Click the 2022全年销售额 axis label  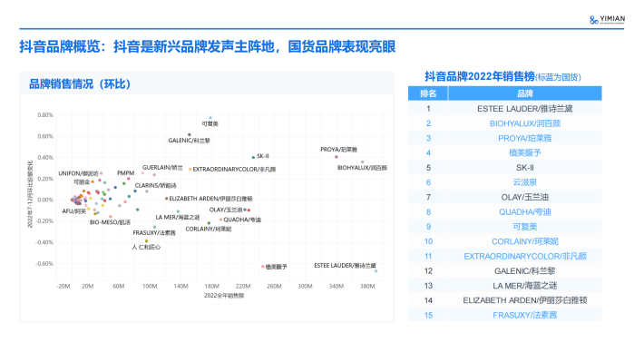coord(224,296)
